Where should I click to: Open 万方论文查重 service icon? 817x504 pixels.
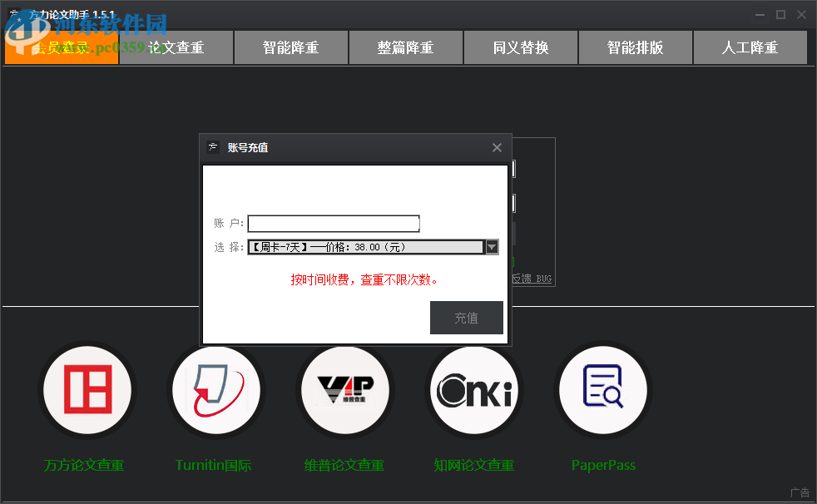point(87,390)
